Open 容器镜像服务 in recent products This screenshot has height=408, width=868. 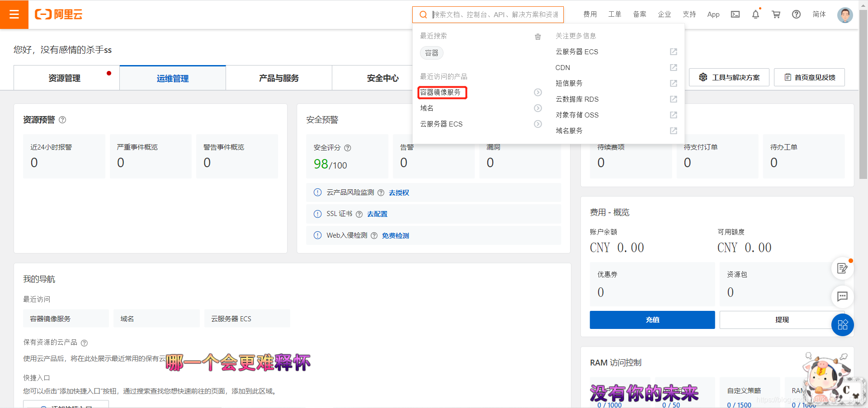(x=440, y=92)
